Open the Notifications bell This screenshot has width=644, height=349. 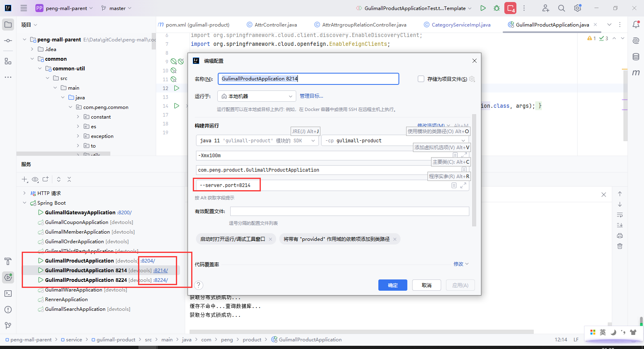(x=636, y=25)
